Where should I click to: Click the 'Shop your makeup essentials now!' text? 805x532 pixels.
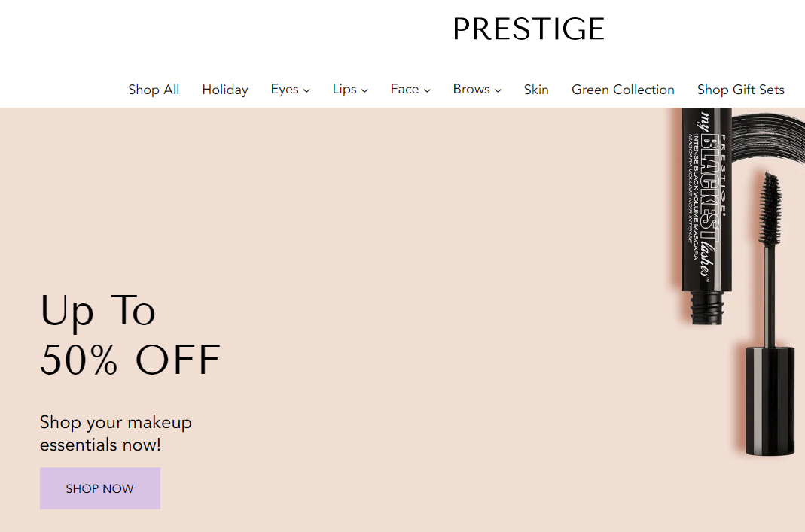pos(116,433)
